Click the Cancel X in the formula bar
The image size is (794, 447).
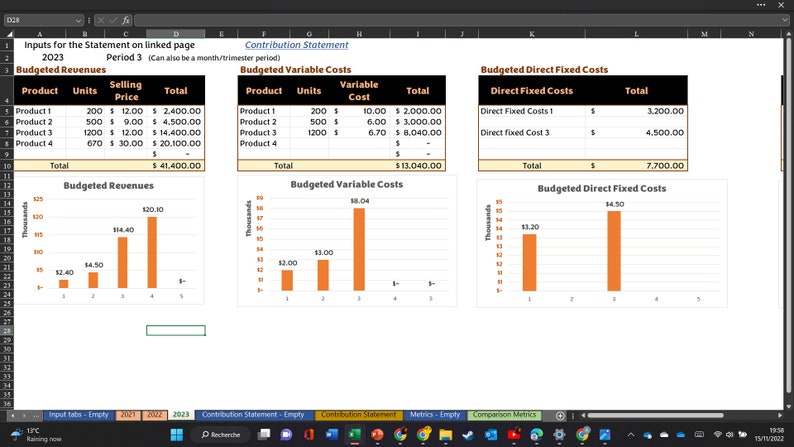point(100,20)
